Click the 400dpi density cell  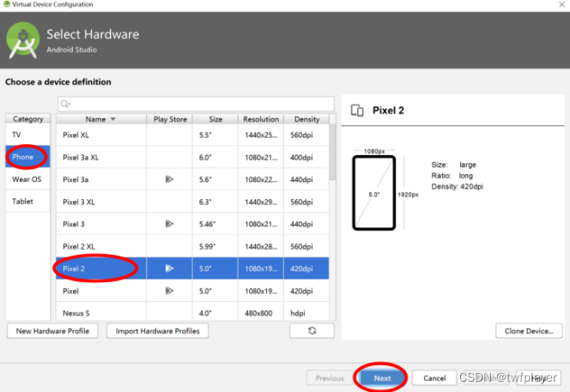306,157
